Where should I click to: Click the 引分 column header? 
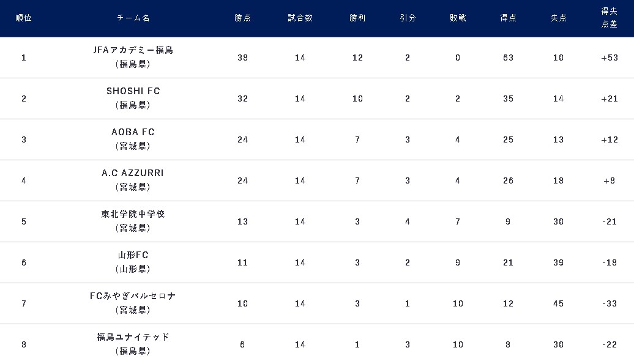click(408, 18)
